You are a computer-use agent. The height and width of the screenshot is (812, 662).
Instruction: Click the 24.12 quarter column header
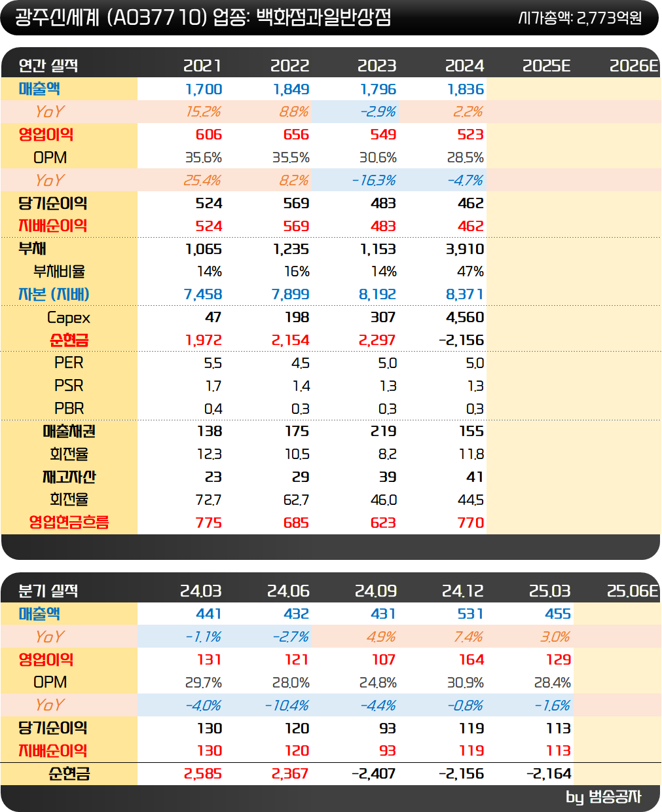click(463, 591)
